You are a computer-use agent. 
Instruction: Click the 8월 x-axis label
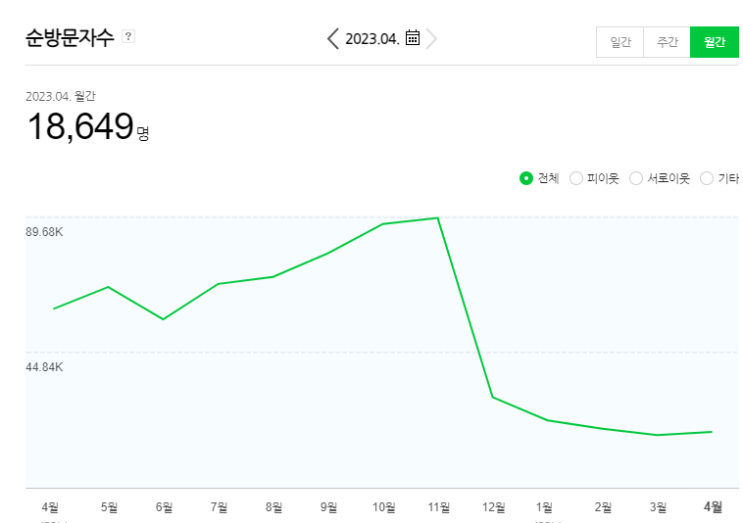[x=274, y=507]
